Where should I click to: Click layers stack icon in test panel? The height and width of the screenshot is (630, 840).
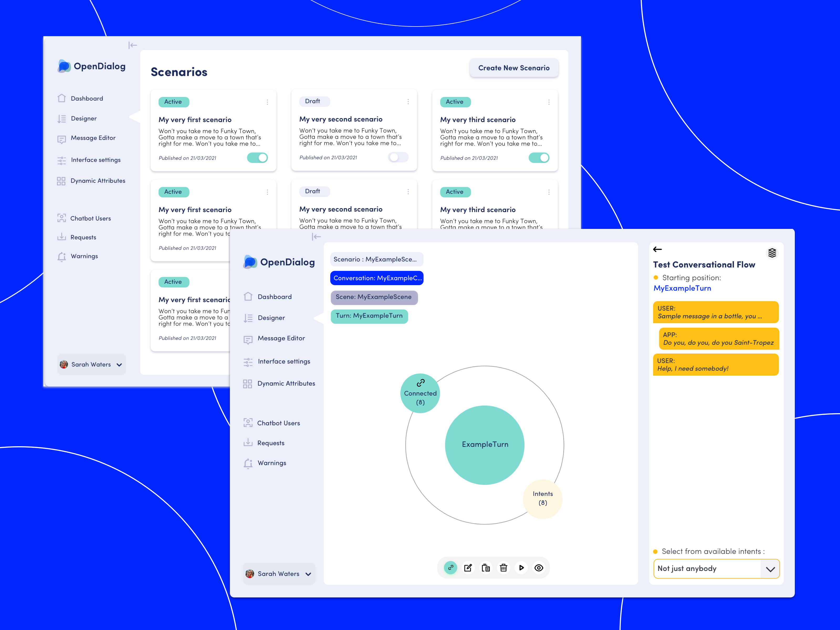pos(772,253)
